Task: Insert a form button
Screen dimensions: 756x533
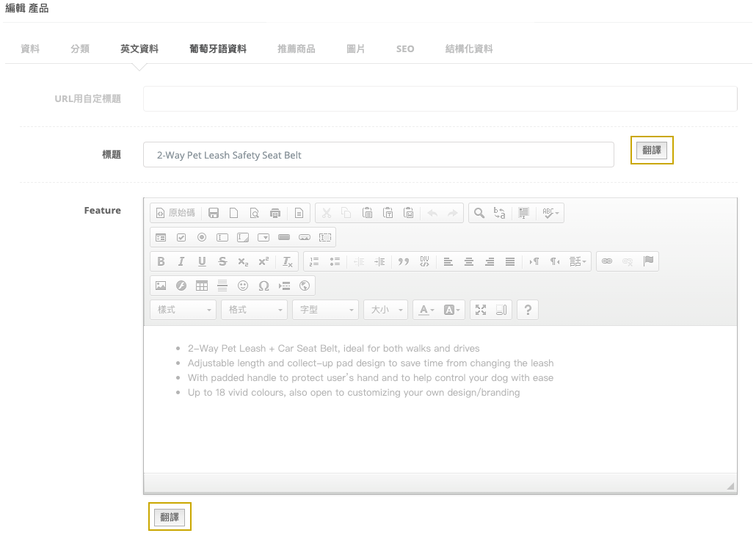Action: coord(284,237)
